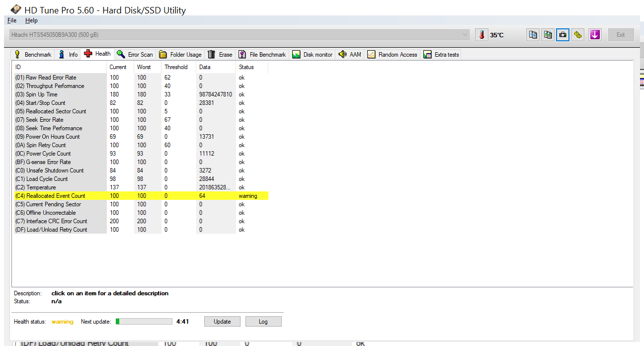Open the options settings icon
This screenshot has width=644, height=346.
click(x=577, y=35)
